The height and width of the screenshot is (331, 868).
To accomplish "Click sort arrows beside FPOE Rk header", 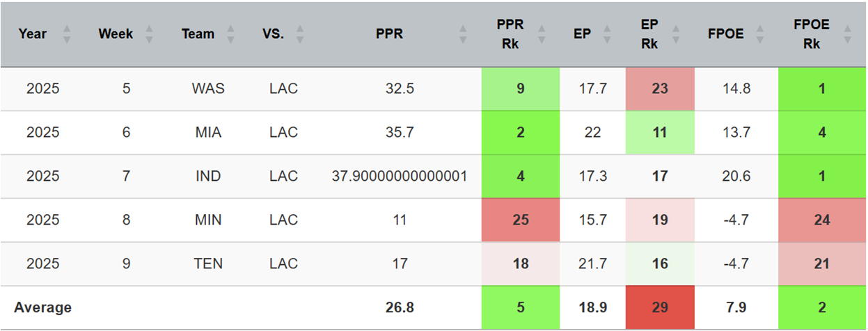I will pyautogui.click(x=847, y=34).
